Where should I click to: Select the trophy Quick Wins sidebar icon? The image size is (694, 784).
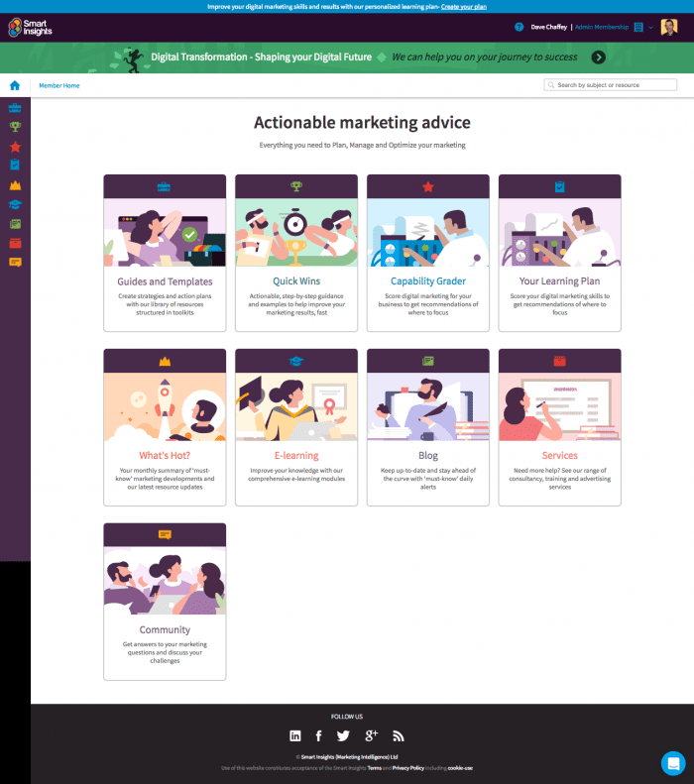15,127
